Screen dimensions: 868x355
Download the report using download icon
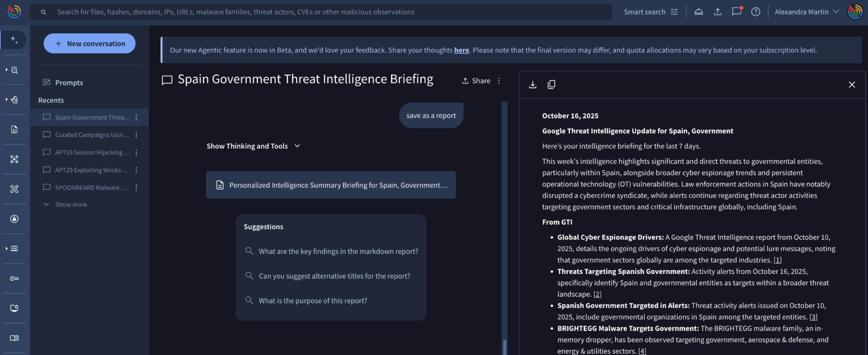coord(532,85)
